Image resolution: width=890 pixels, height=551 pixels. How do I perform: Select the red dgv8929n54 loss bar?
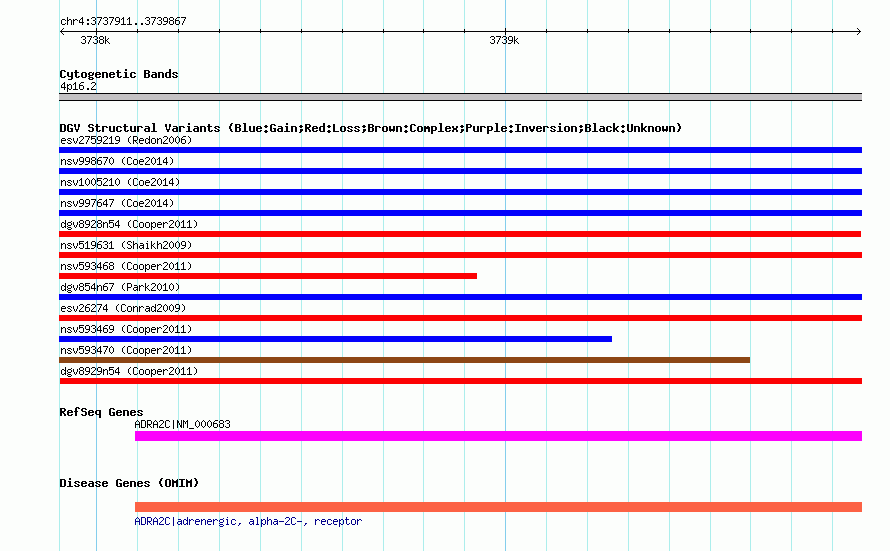pos(460,381)
